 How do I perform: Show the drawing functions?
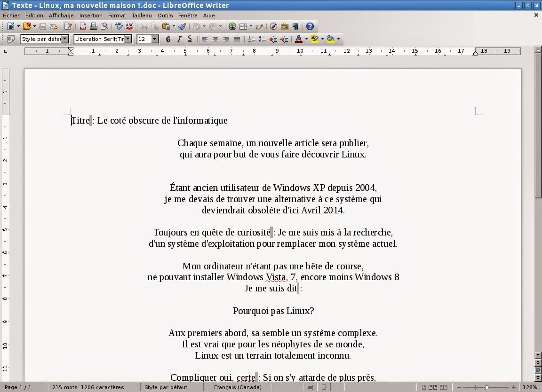[x=259, y=26]
